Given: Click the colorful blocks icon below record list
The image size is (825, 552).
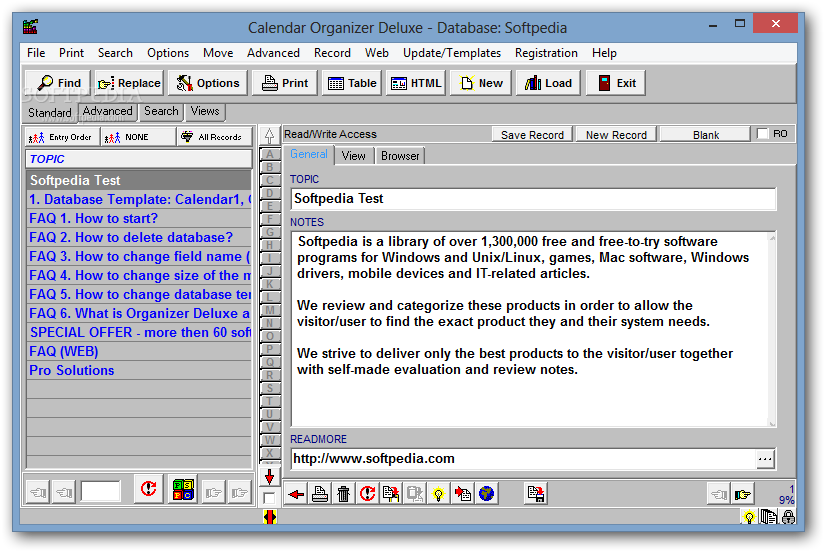Looking at the screenshot, I should [x=183, y=489].
